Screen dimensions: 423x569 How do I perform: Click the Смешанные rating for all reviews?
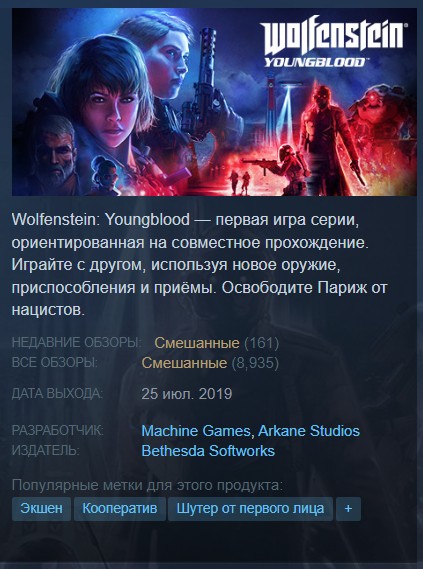(x=184, y=363)
